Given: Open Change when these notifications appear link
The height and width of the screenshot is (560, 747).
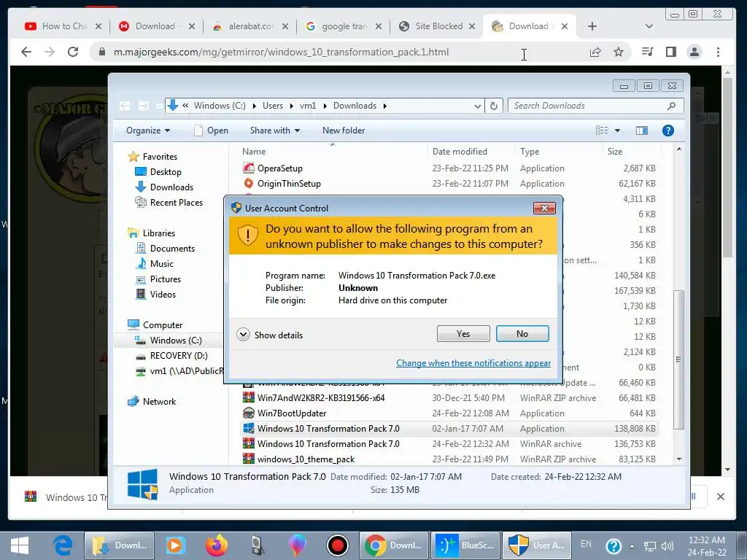Looking at the screenshot, I should [473, 363].
